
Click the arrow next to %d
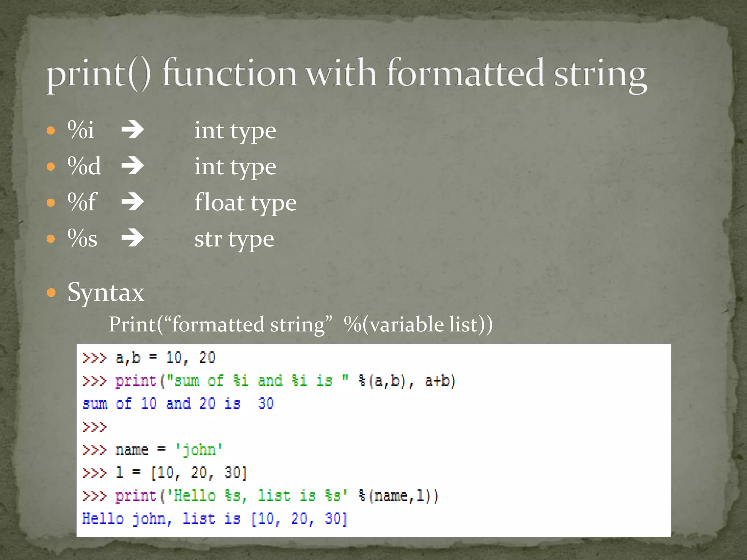pos(133,166)
